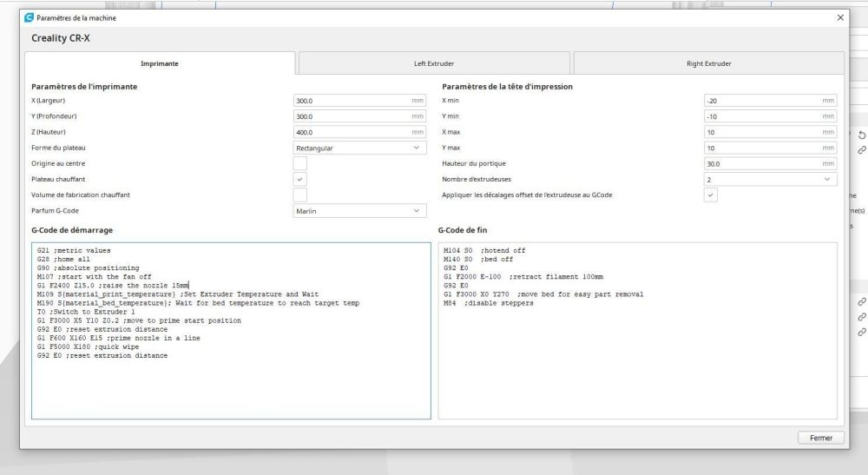The height and width of the screenshot is (475, 868).
Task: Click the Fermer button
Action: point(821,438)
